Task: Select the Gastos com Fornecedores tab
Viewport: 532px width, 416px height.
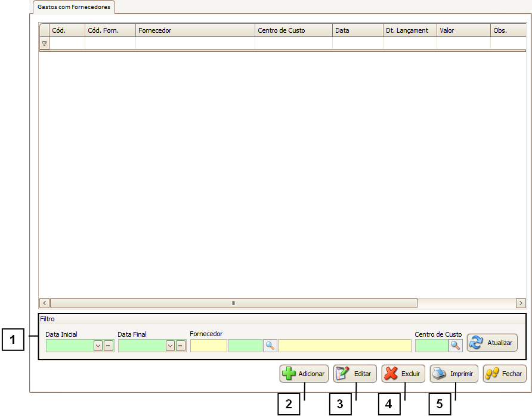Action: [x=73, y=7]
